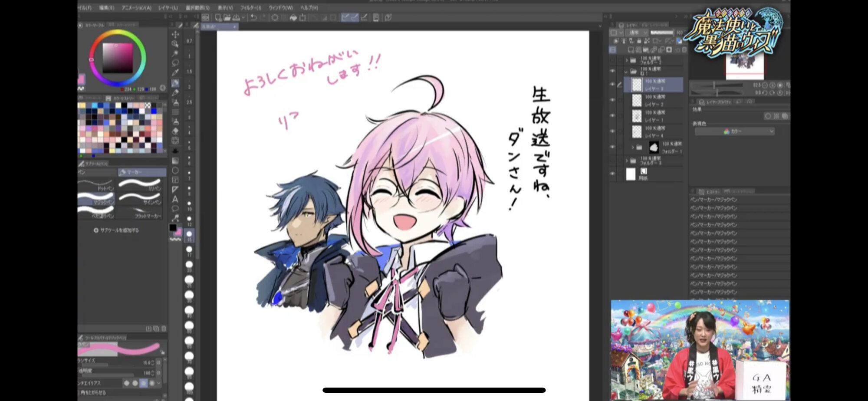Select the Eyedropper tool

coord(175,72)
